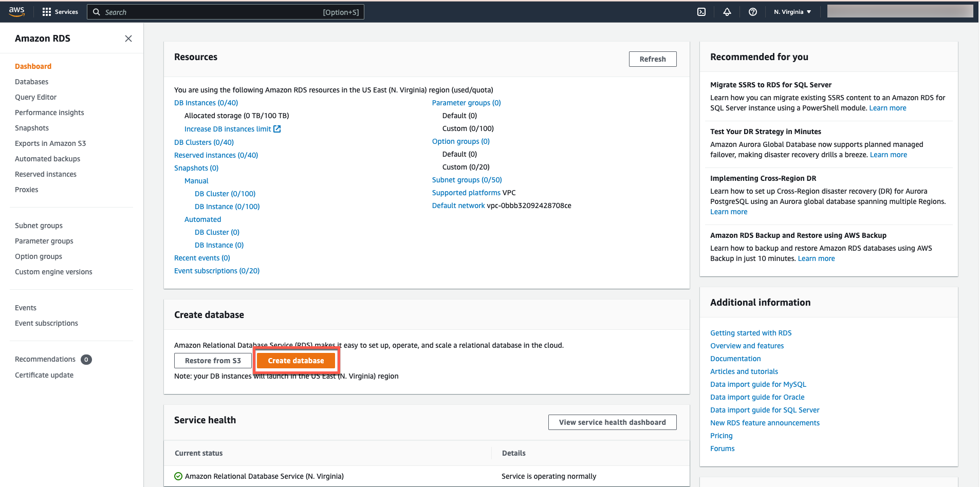Open the Option groups (0) link in Resources
Screen dimensions: 980x487
(x=461, y=141)
